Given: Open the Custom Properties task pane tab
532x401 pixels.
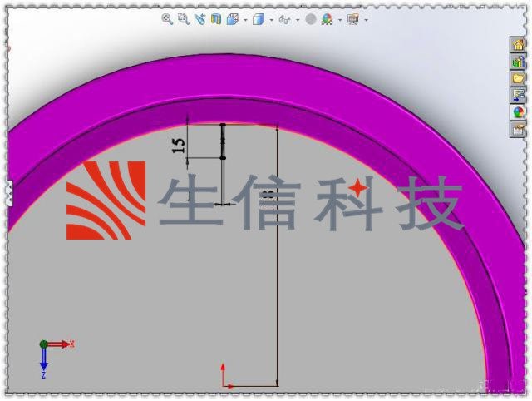Looking at the screenshot, I should click(518, 129).
